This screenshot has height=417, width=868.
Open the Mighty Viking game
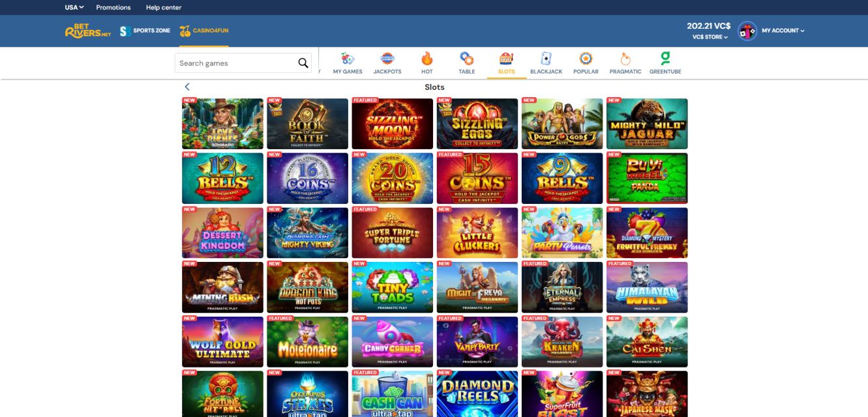[308, 233]
